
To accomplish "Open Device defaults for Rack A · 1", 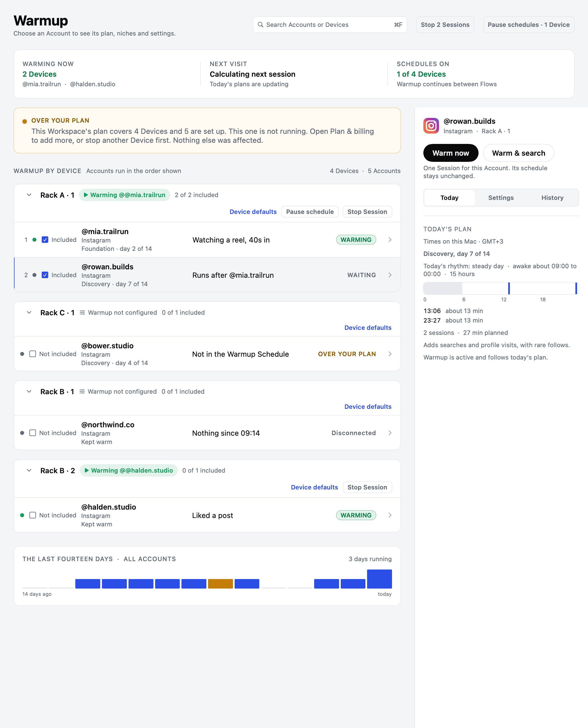I will (253, 211).
